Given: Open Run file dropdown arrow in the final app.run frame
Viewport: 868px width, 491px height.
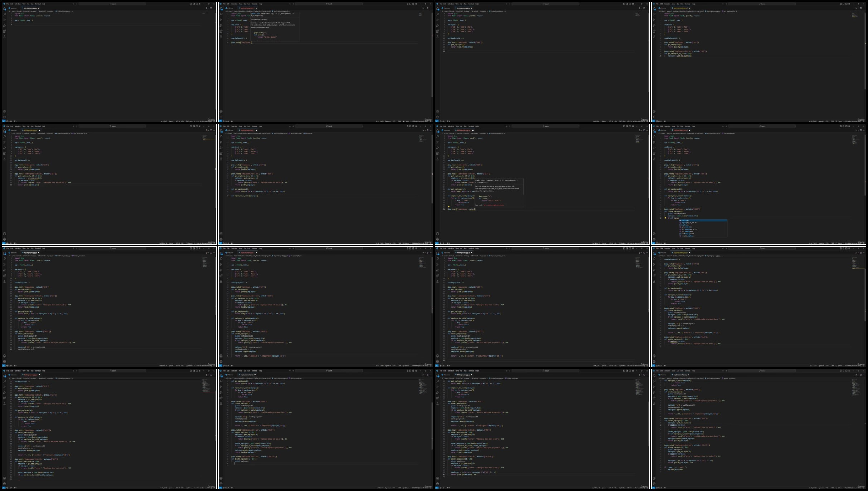Looking at the screenshot, I should click(858, 375).
